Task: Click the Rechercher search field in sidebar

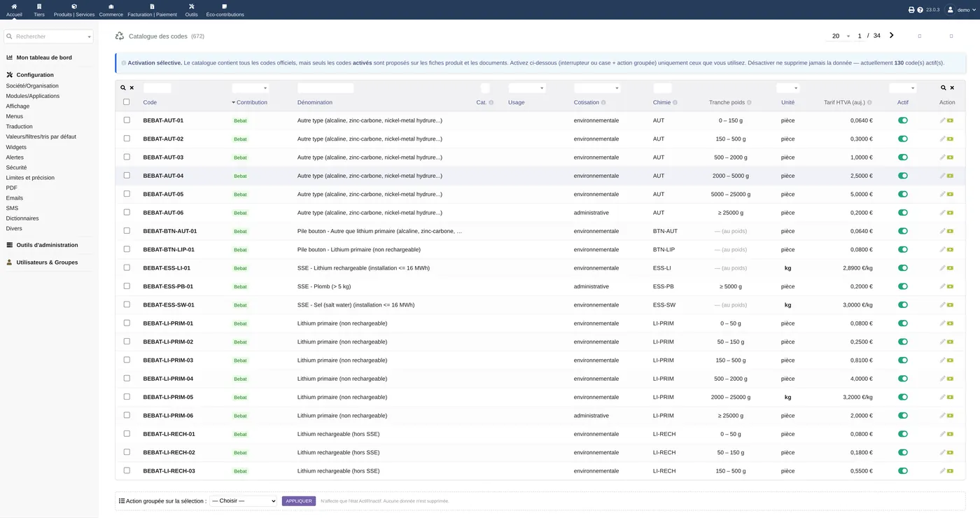Action: pos(48,36)
